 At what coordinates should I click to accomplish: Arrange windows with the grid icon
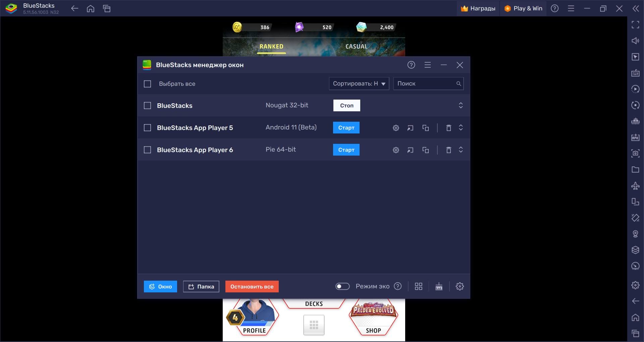418,286
